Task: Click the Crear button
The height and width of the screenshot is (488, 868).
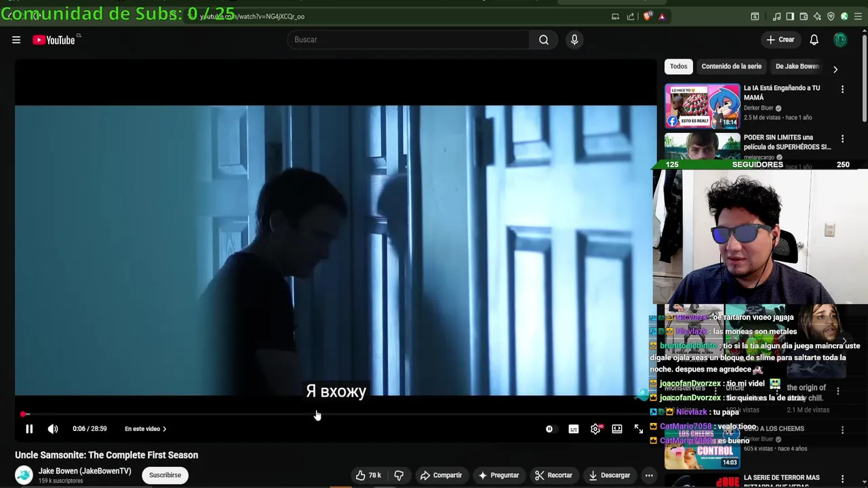Action: [780, 40]
